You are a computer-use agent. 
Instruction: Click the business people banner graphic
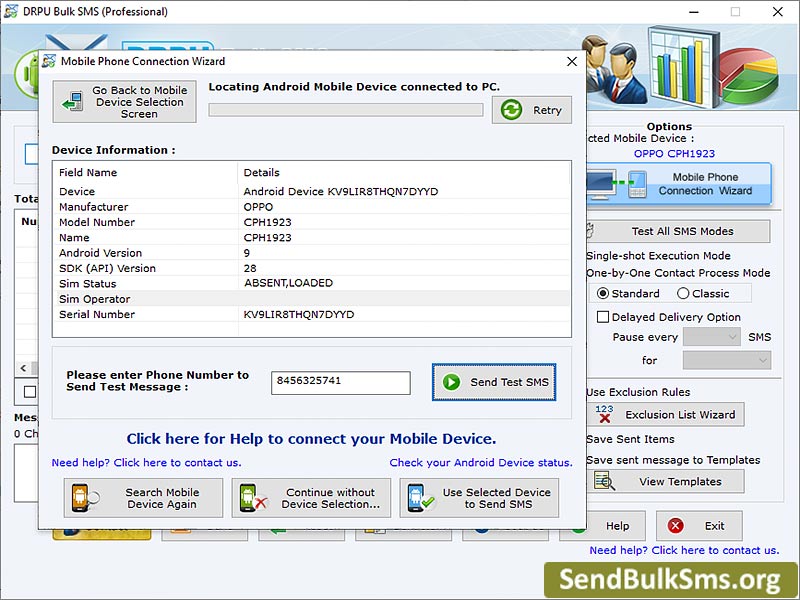coord(614,69)
